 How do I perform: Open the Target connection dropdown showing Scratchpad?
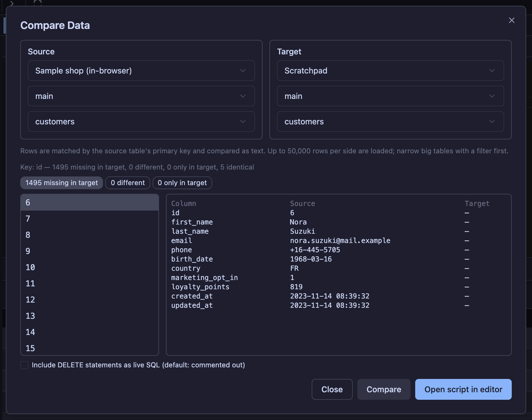pyautogui.click(x=390, y=71)
